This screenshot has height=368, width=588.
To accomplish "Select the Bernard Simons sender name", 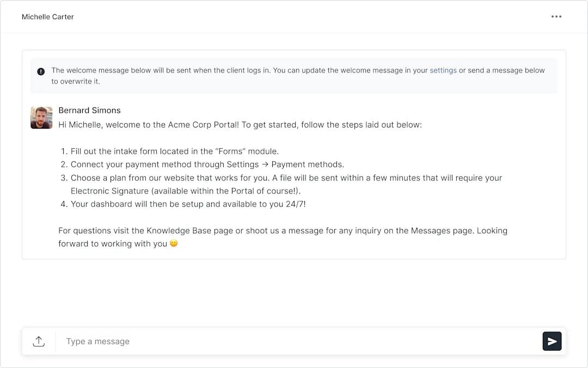I will tap(89, 111).
